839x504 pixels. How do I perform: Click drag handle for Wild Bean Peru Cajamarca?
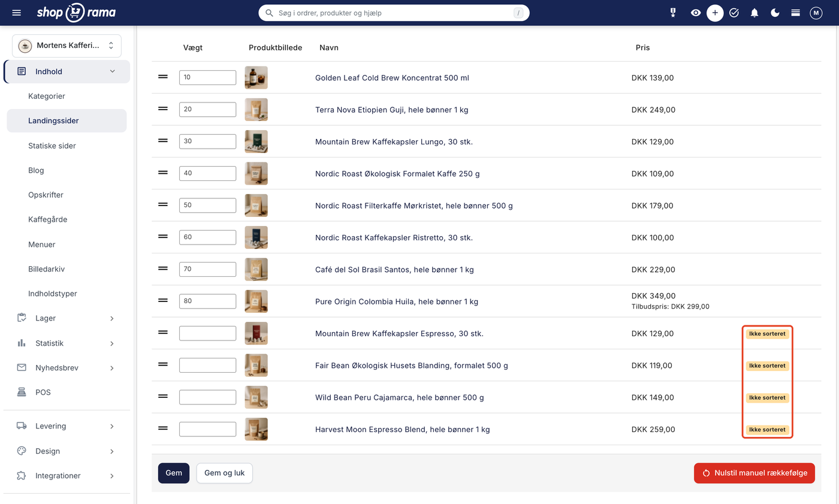coord(162,396)
